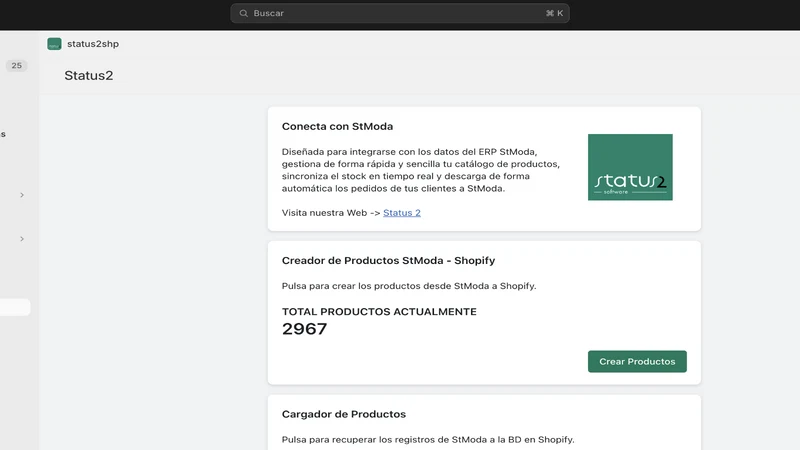The height and width of the screenshot is (450, 800).
Task: Click the TOTAL PRODUCTOS ACTUALMENTE label
Action: (379, 312)
